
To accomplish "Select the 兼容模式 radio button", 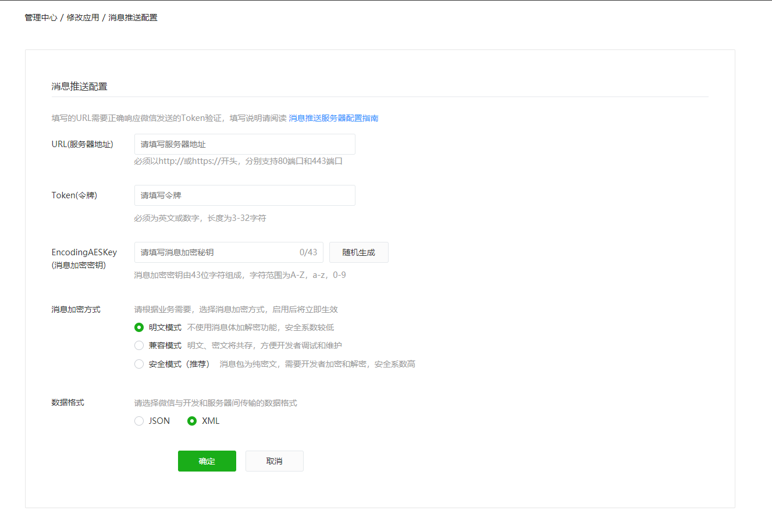I will pyautogui.click(x=139, y=345).
